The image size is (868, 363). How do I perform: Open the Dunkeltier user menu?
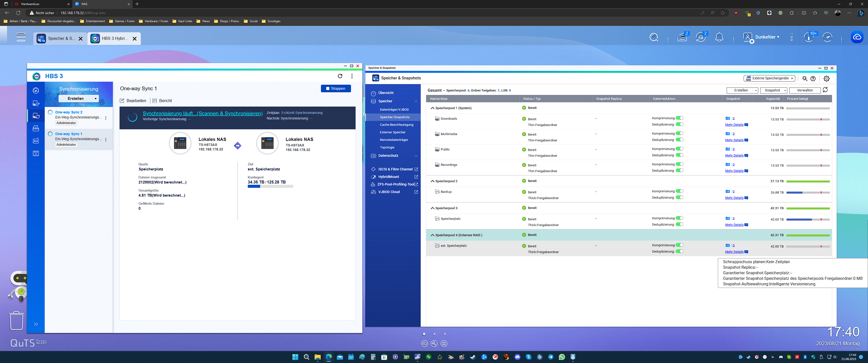[761, 37]
